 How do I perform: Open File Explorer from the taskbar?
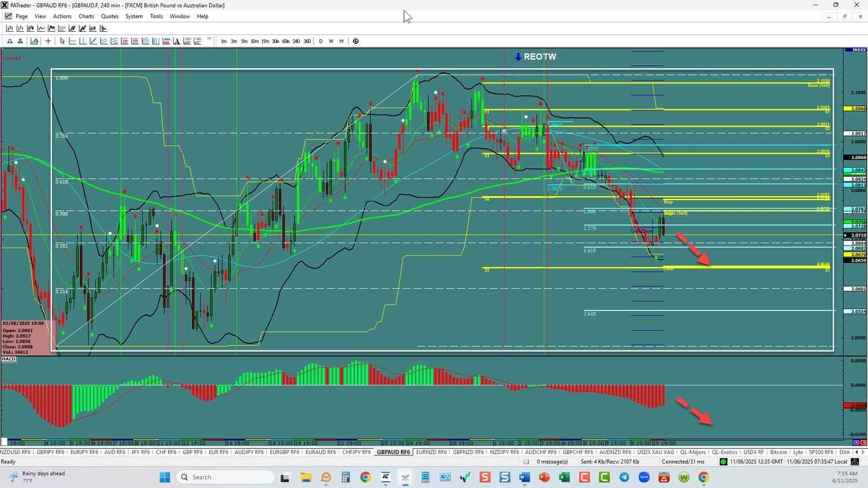pyautogui.click(x=305, y=477)
